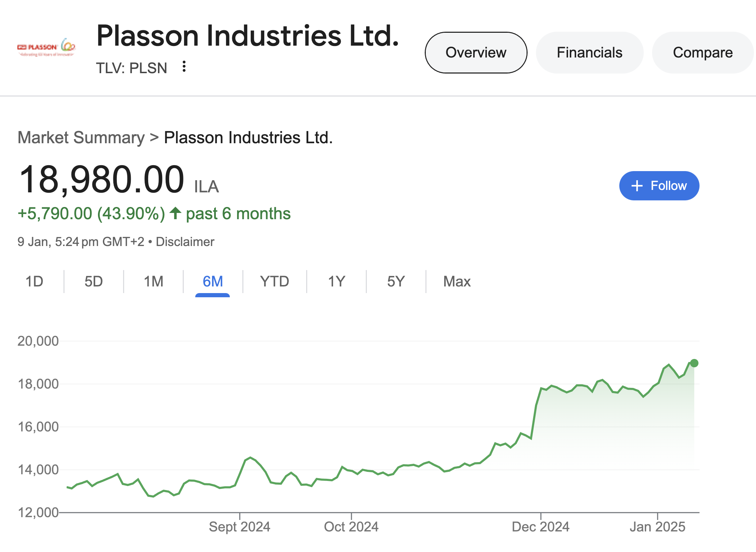This screenshot has height=552, width=756.
Task: Open the Disclaimer link
Action: pyautogui.click(x=185, y=242)
